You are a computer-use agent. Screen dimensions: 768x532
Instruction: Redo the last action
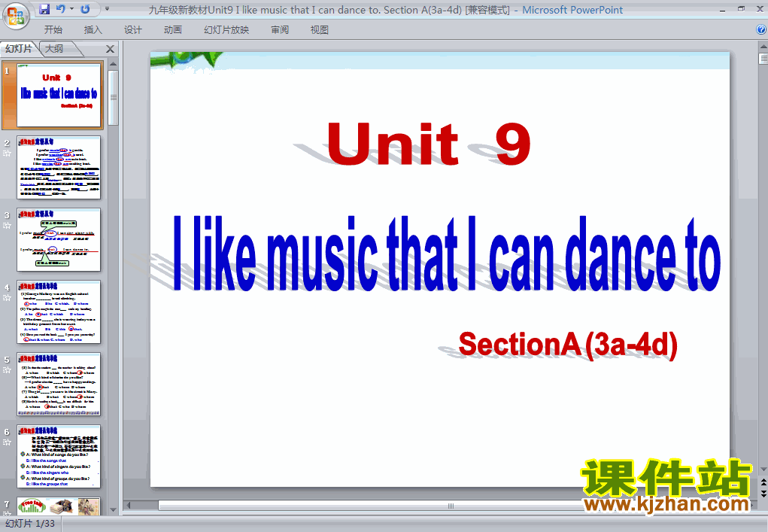85,9
